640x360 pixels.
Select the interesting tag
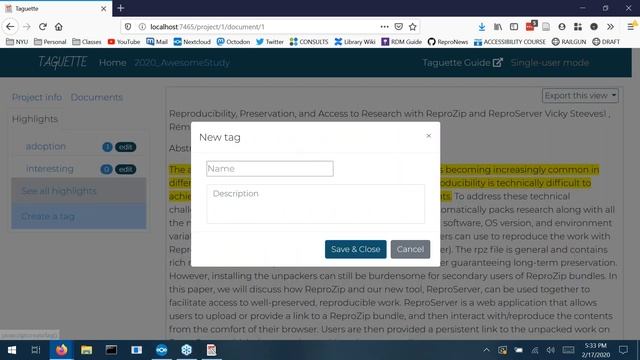tap(50, 169)
